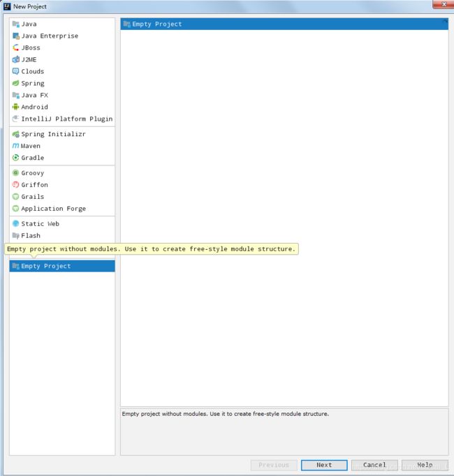The image size is (454, 476).
Task: Close the New Project dialog
Action: [444, 5]
